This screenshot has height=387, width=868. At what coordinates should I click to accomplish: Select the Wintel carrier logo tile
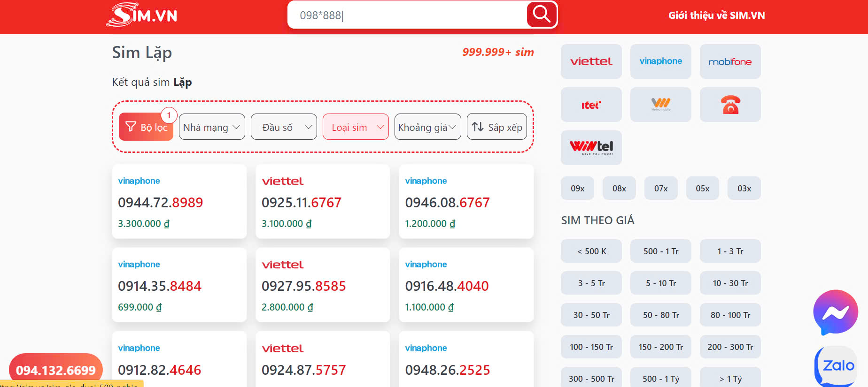(x=591, y=148)
